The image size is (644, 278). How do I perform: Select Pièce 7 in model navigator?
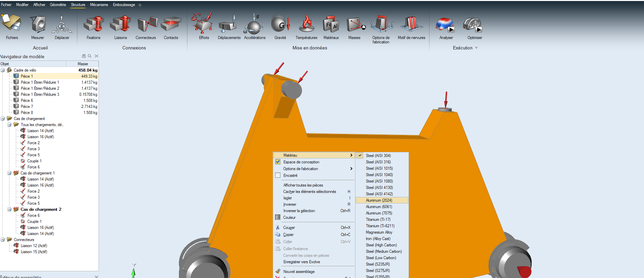(27, 107)
